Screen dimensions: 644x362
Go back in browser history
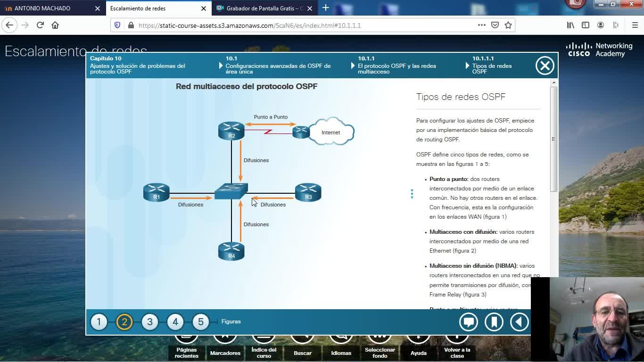[9, 25]
